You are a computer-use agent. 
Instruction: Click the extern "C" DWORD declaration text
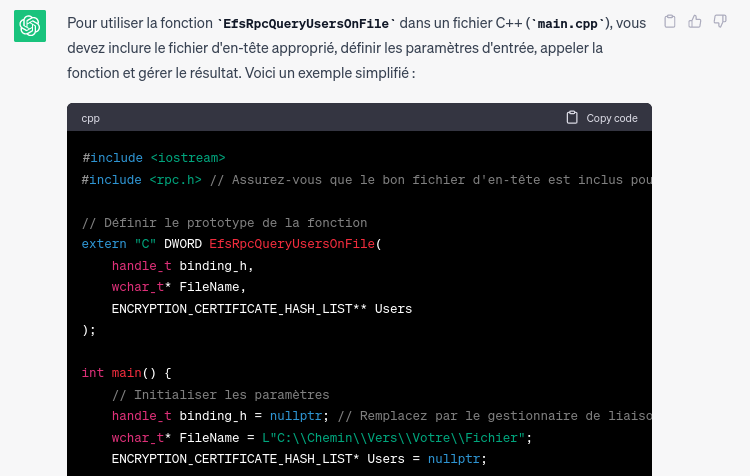pyautogui.click(x=142, y=244)
